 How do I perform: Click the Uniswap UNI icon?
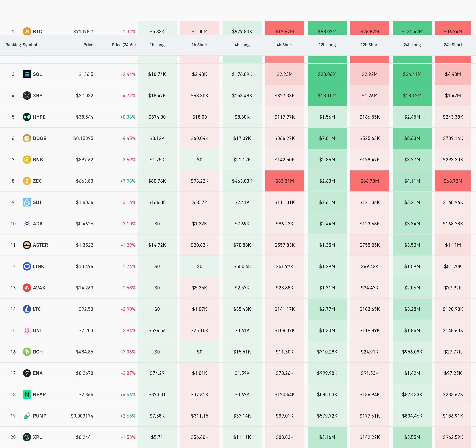pos(27,330)
